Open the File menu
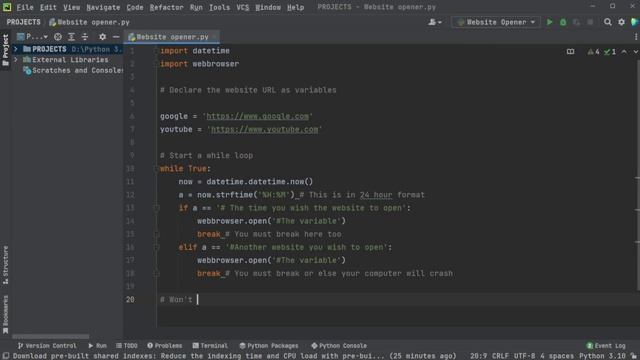Screen dimensions: 640x360 point(25,7)
